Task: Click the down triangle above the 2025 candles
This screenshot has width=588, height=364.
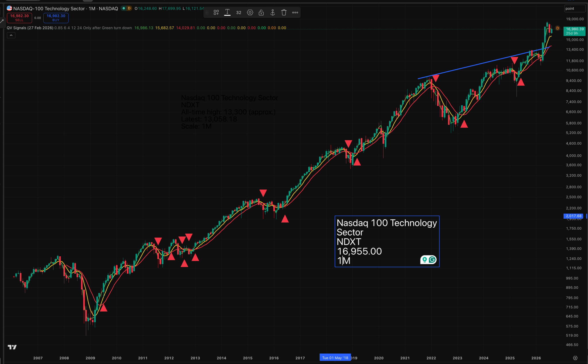Action: [514, 60]
